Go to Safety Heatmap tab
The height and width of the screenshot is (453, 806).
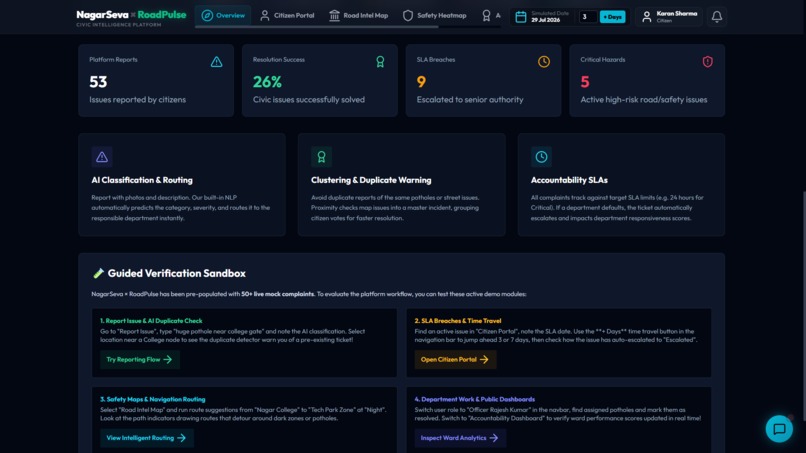(435, 15)
